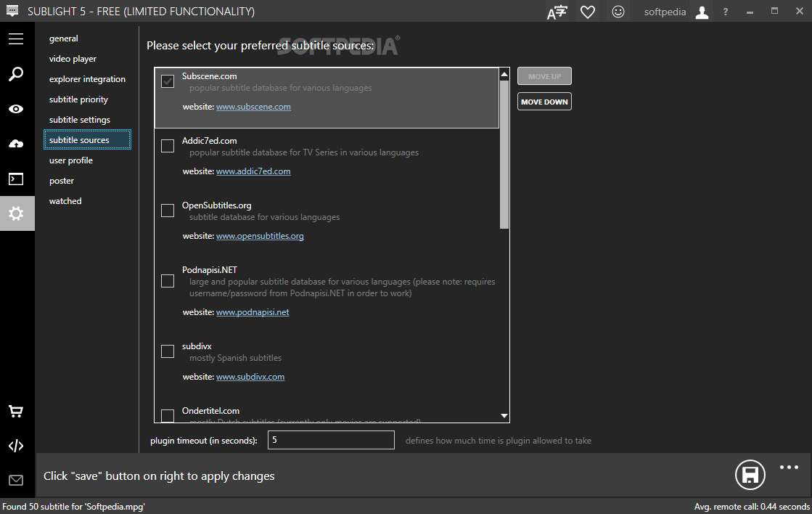Click the heart favorite icon in title bar

point(588,12)
